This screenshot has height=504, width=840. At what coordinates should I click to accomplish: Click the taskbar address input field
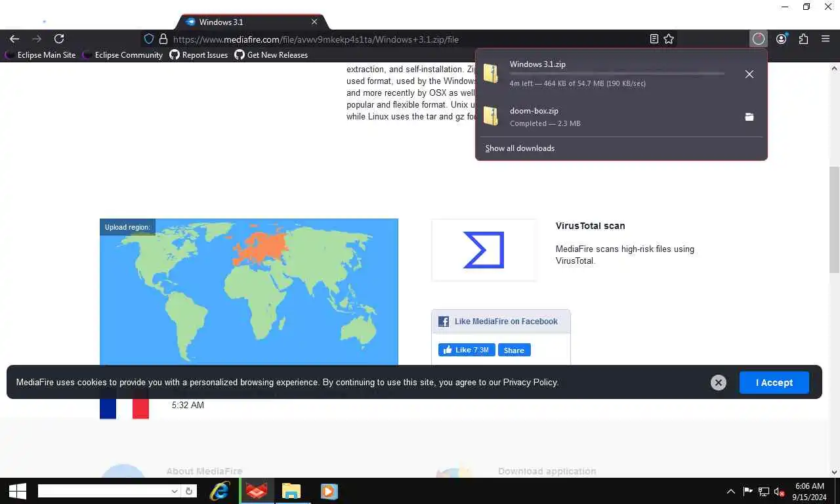[x=103, y=491]
